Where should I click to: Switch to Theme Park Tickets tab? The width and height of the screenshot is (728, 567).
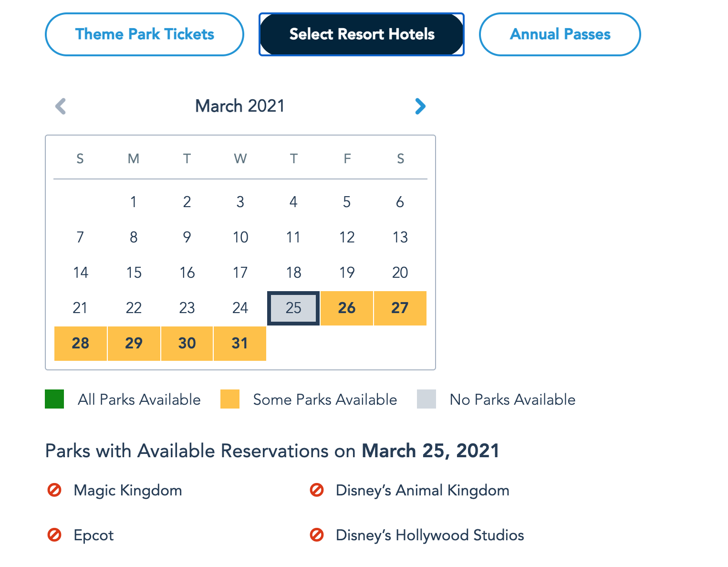click(x=145, y=34)
